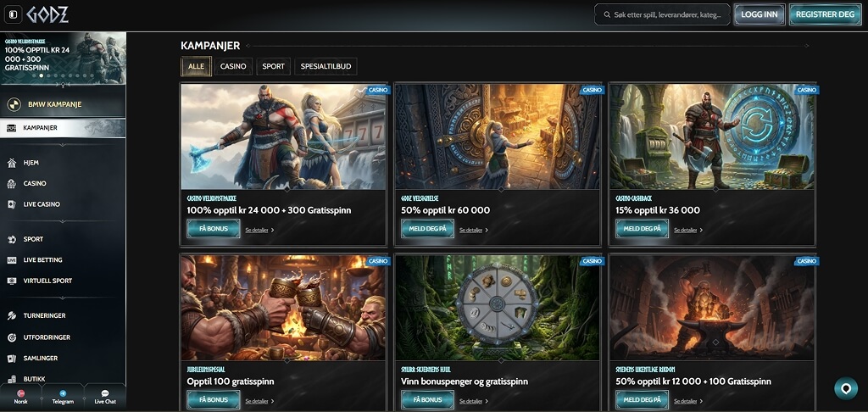868x412 pixels.
Task: Click the Live Casino cards icon
Action: pyautogui.click(x=12, y=204)
